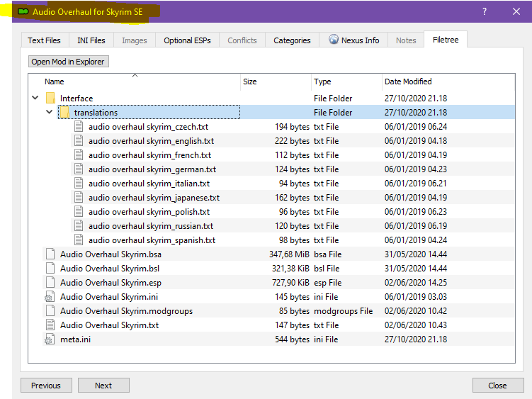The width and height of the screenshot is (532, 399).
Task: Click the Audio Overhaul Skyrim.ini gear icon
Action: 50,297
